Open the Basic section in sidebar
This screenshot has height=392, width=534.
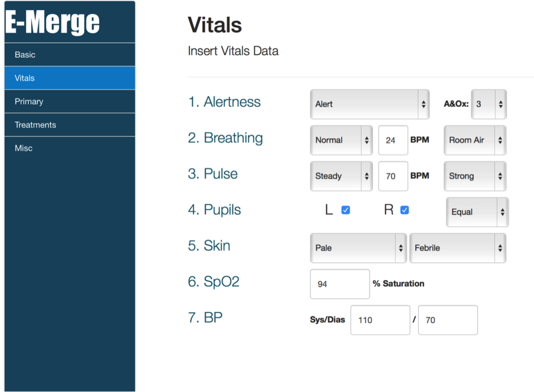click(70, 55)
